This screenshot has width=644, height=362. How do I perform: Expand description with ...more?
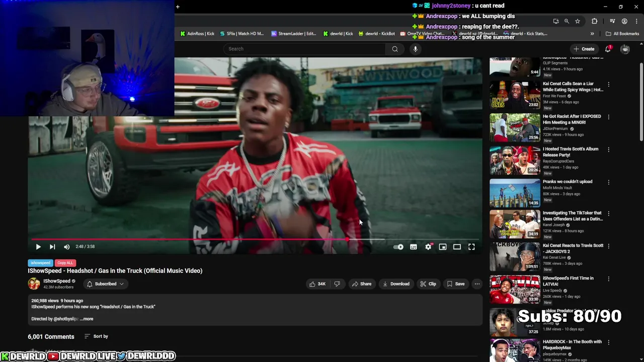(87, 319)
